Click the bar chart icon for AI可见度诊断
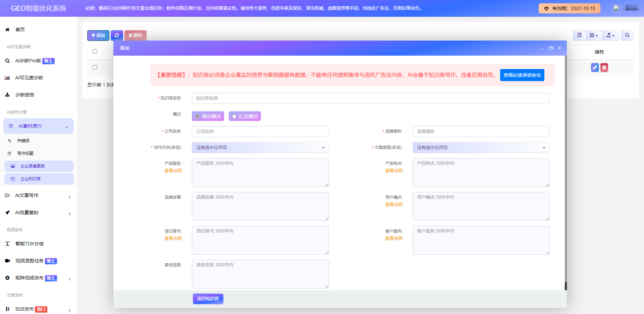The image size is (644, 314). (x=7, y=78)
